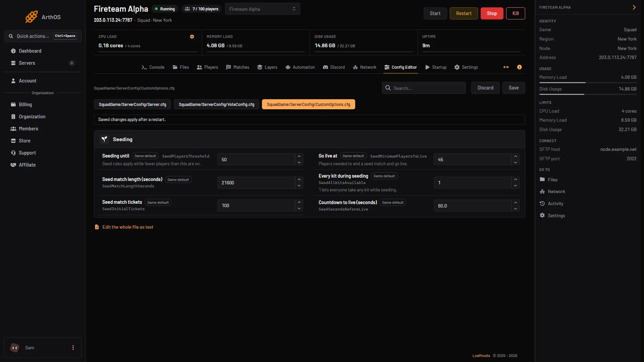Click the Seeding sprout icon
644x362 pixels.
click(x=104, y=139)
